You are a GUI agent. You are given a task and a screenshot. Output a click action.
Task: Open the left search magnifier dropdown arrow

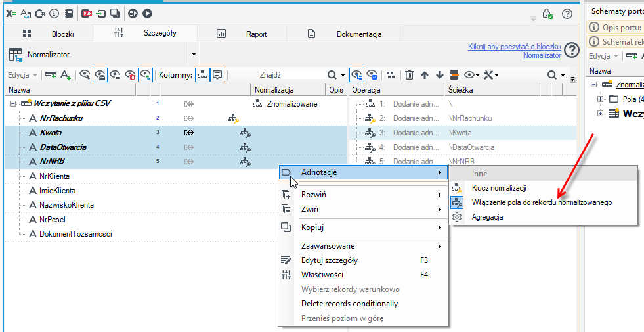343,76
